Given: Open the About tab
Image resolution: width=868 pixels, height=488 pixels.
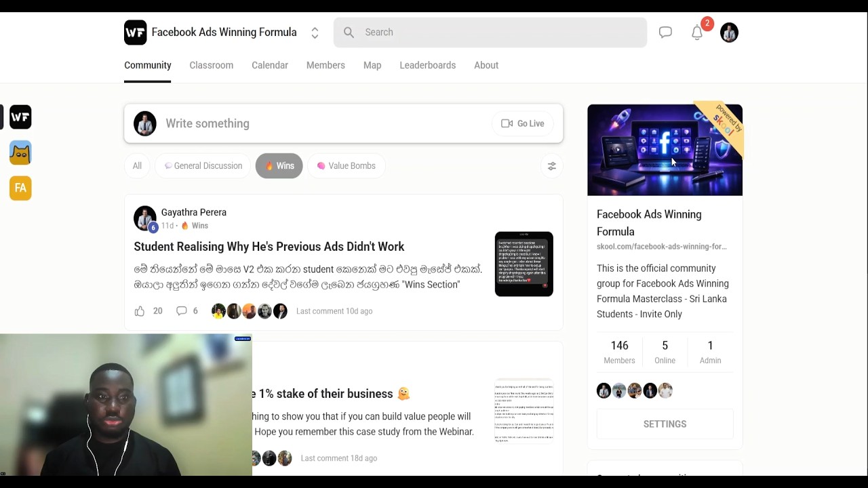Looking at the screenshot, I should pyautogui.click(x=486, y=65).
